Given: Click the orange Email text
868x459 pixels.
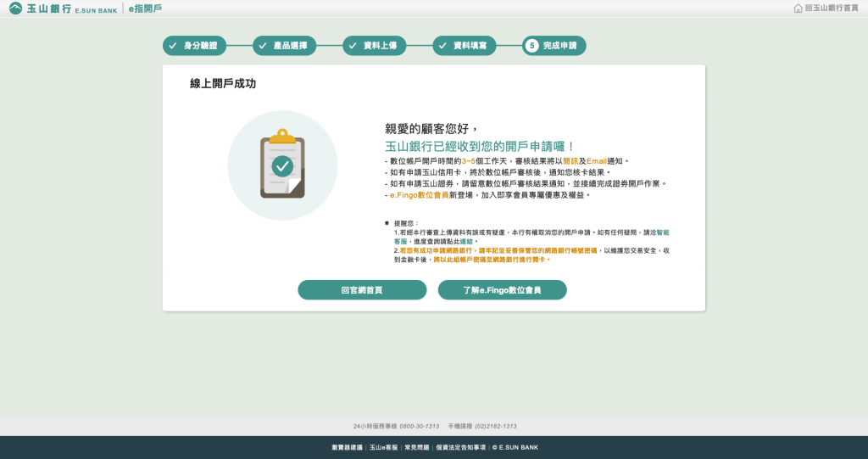Looking at the screenshot, I should [597, 161].
